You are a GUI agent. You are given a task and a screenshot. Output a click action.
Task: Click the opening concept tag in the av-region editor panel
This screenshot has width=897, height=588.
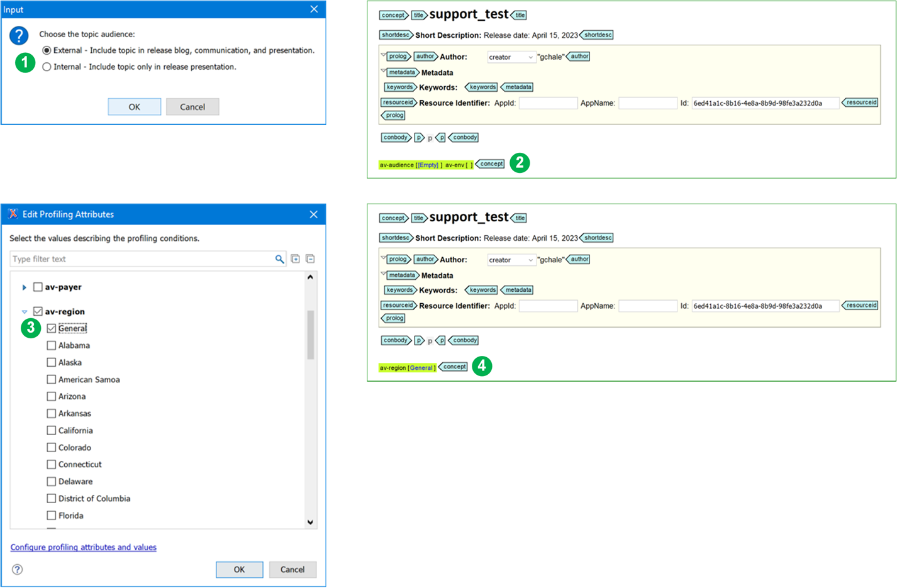click(394, 218)
